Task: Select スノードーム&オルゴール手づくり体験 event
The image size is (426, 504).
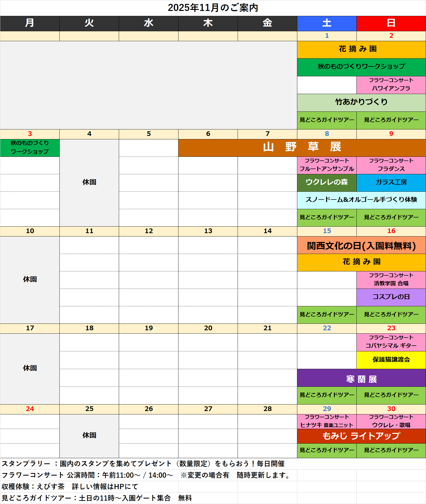Action: (361, 200)
